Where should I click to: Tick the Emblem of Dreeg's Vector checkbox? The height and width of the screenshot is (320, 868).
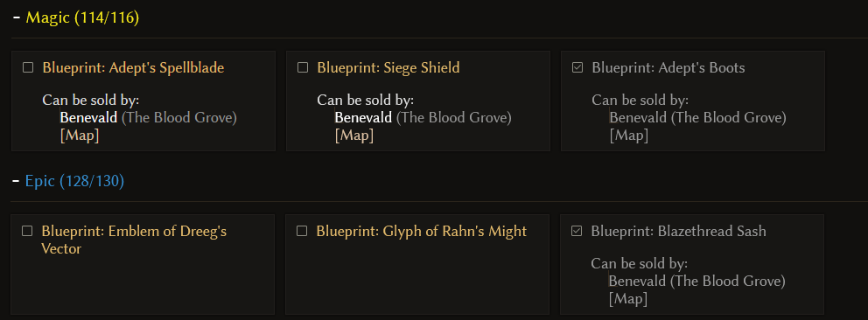[x=26, y=231]
